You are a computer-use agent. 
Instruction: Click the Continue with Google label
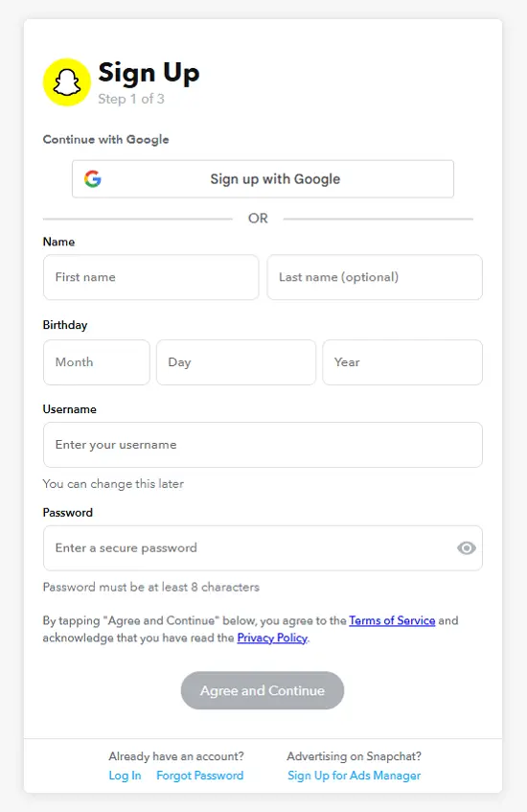(x=106, y=139)
